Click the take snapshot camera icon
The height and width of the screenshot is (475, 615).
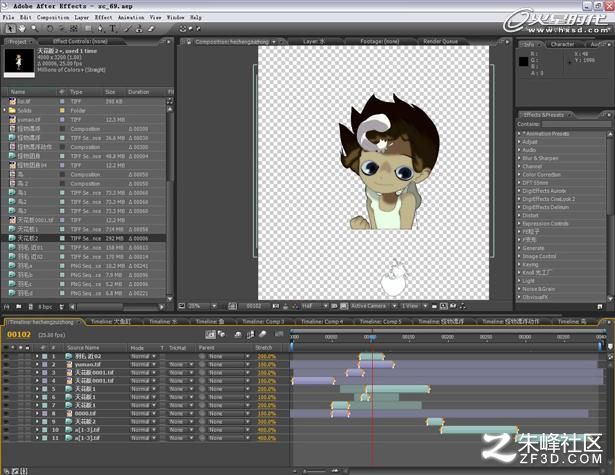coord(276,306)
